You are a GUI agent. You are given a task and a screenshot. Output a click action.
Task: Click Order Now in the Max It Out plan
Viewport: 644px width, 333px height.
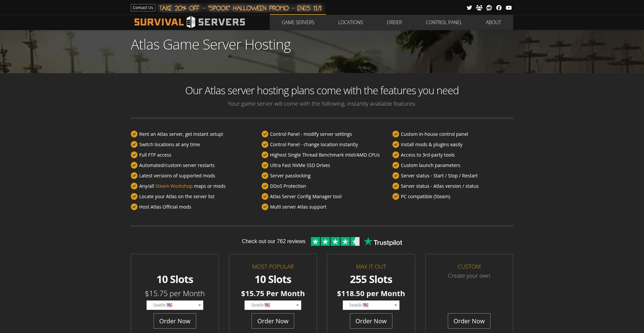tap(371, 321)
